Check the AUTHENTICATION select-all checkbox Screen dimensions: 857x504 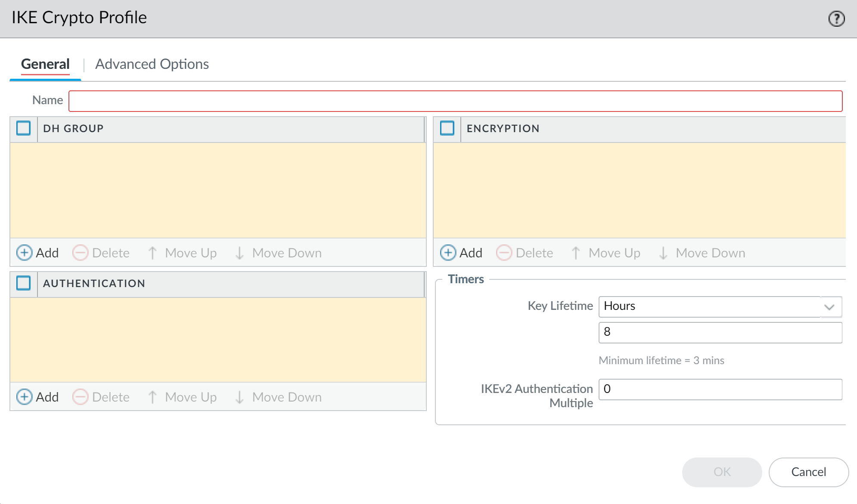click(23, 283)
